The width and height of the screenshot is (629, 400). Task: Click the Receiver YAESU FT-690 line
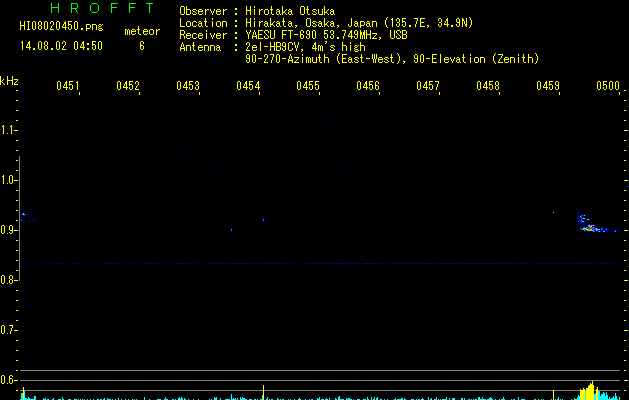293,35
